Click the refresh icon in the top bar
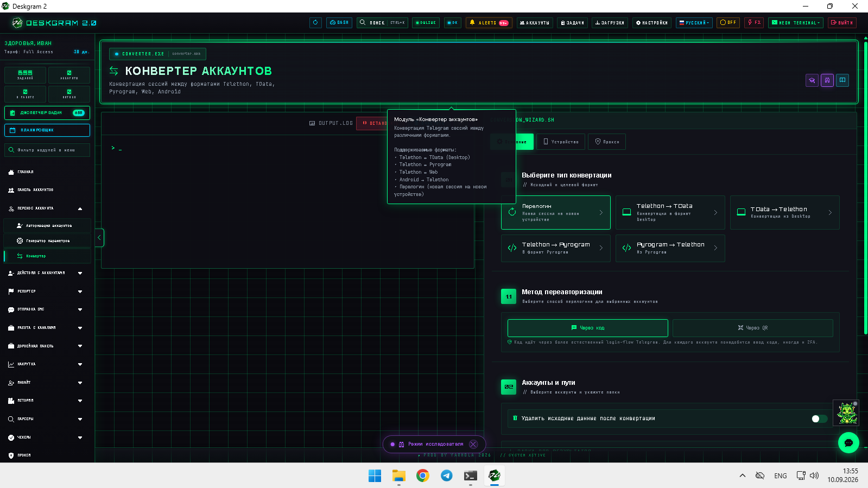Viewport: 868px width, 488px height. click(x=315, y=23)
